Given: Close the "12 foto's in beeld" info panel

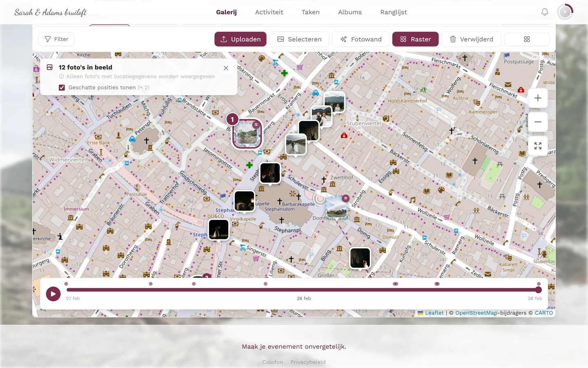Looking at the screenshot, I should coord(226,68).
